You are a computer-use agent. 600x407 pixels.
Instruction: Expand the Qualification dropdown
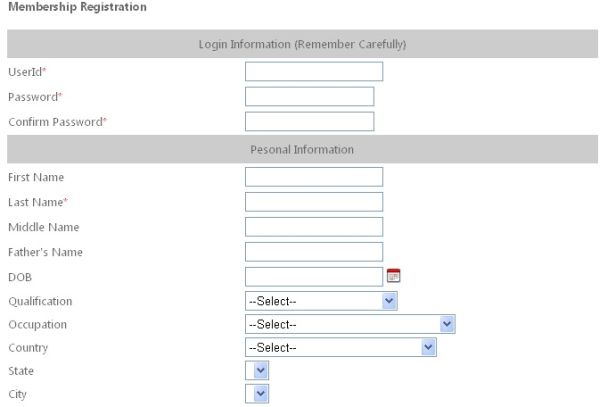pyautogui.click(x=321, y=300)
